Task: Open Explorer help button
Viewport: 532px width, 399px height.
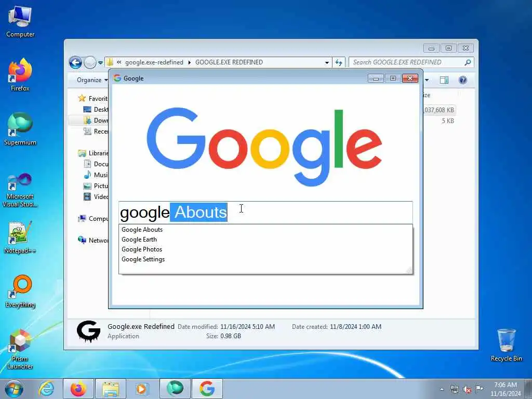Action: point(463,80)
